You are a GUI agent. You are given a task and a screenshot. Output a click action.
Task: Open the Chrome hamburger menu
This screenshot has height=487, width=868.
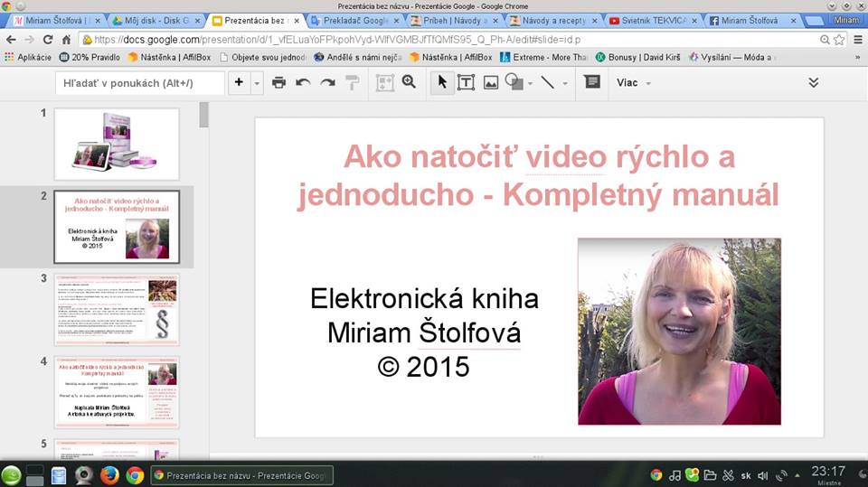tap(857, 40)
